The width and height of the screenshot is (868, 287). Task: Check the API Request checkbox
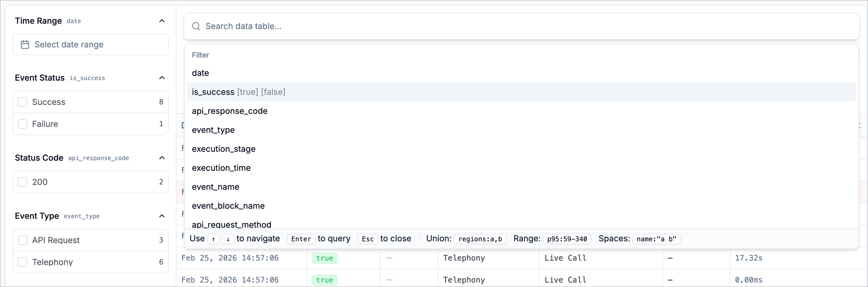click(23, 240)
